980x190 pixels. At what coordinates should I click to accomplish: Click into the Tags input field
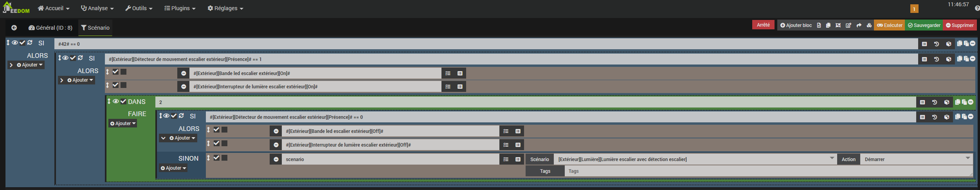(x=768, y=171)
